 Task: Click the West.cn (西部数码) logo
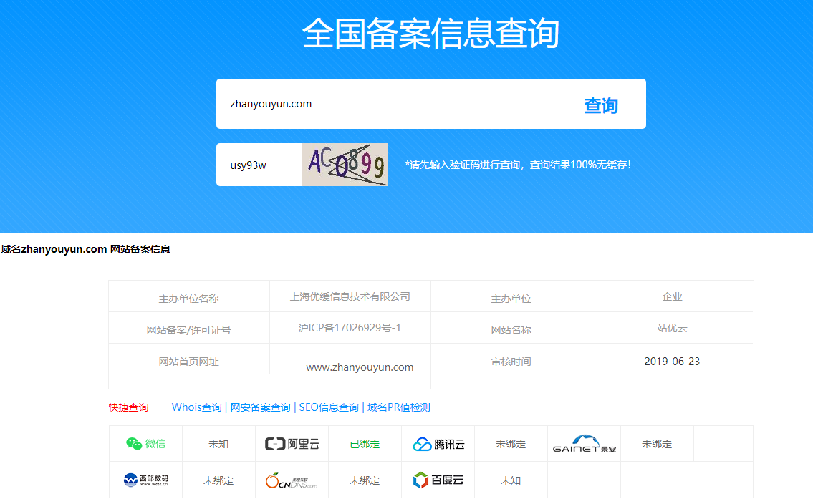click(x=145, y=480)
